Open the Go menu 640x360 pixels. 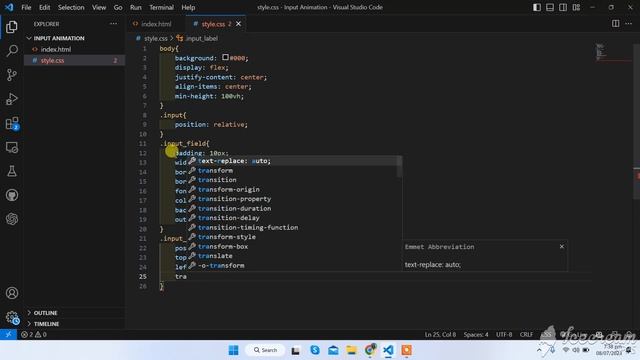[118, 7]
